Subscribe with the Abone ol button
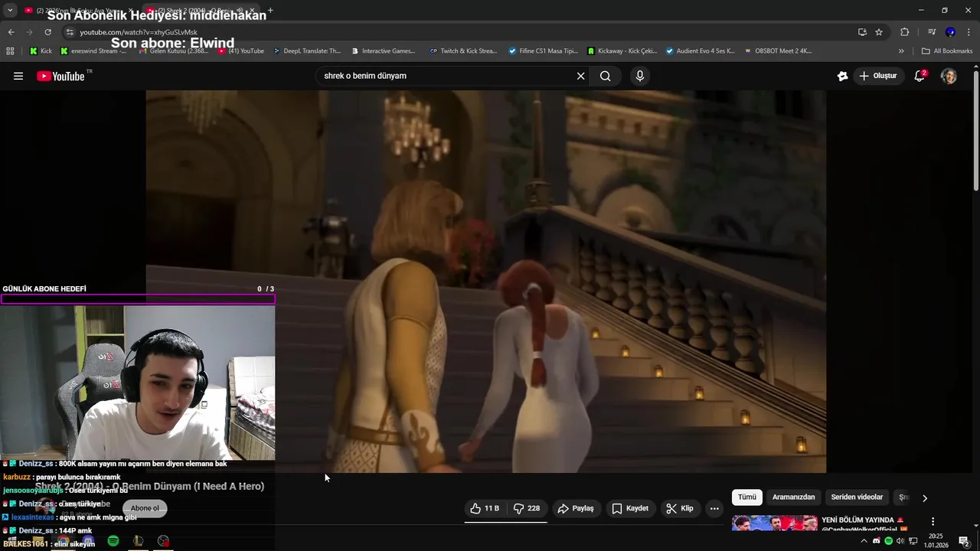The height and width of the screenshot is (551, 980). 145,508
